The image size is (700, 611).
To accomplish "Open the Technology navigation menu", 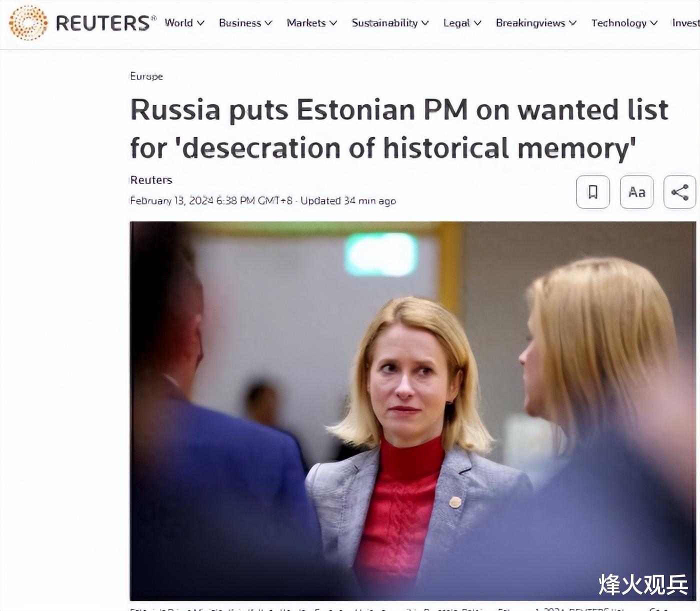I will (624, 23).
